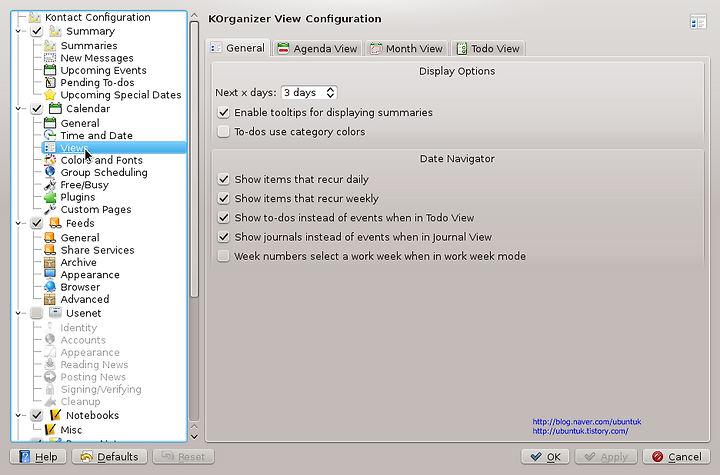Click the Time and Date clock icon

(x=50, y=136)
